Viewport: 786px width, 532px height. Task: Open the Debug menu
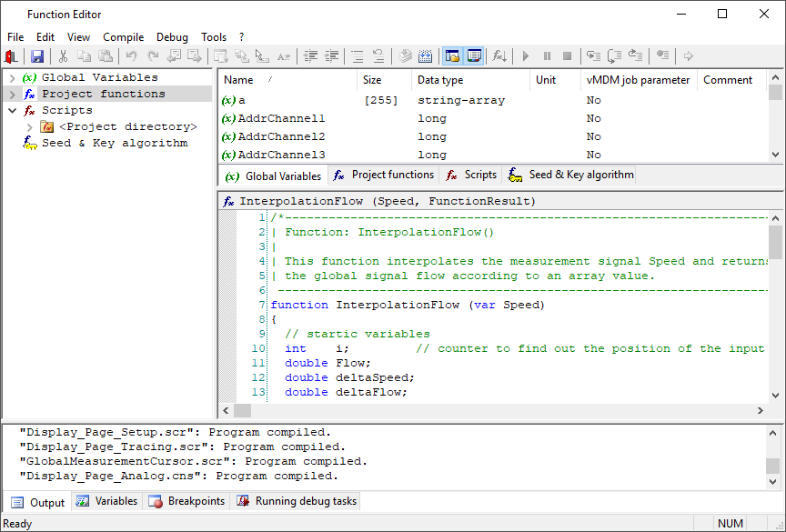pos(172,37)
